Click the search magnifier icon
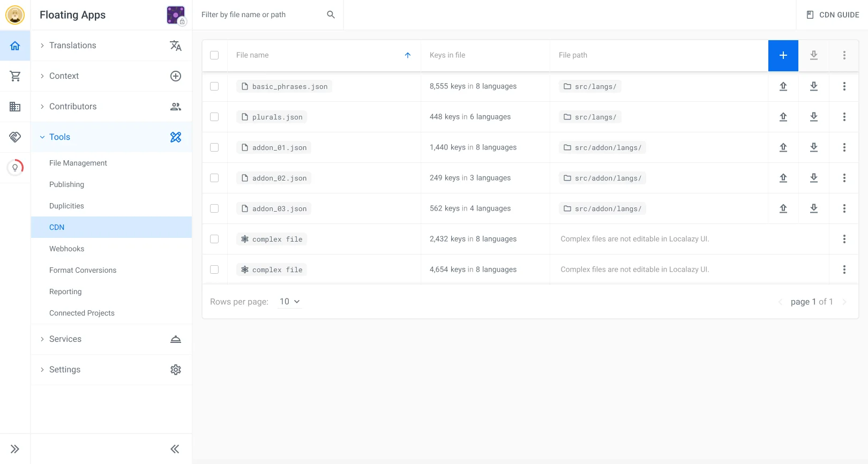The width and height of the screenshot is (868, 464). pos(331,14)
